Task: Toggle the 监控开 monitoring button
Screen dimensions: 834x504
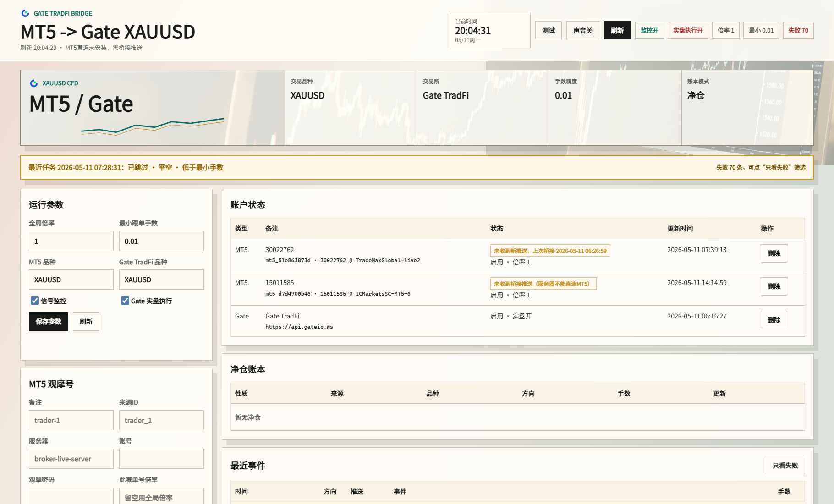Action: [649, 30]
